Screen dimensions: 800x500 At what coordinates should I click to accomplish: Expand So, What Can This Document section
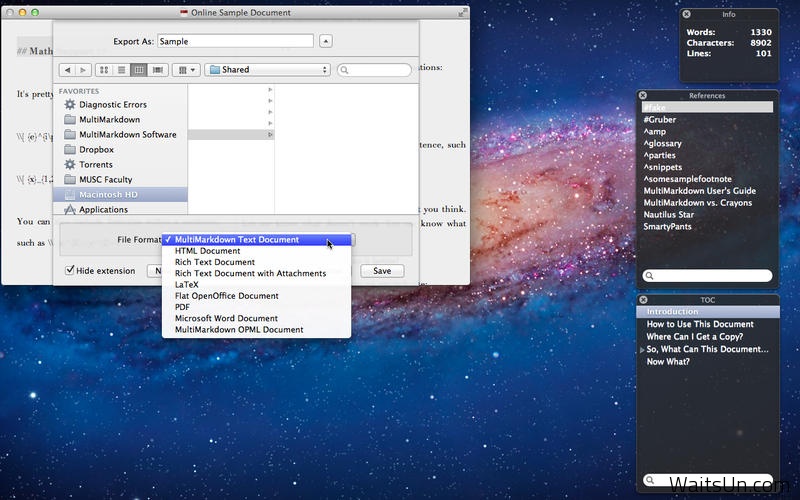click(x=642, y=350)
